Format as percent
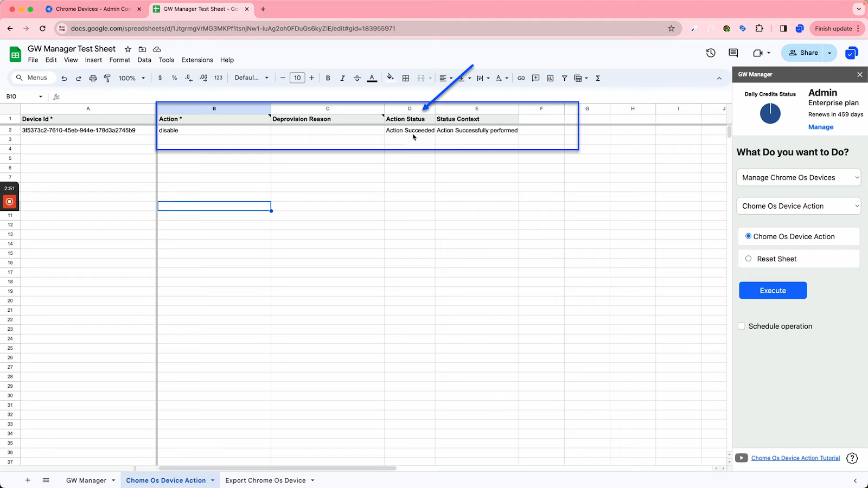This screenshot has height=488, width=868. tap(174, 78)
